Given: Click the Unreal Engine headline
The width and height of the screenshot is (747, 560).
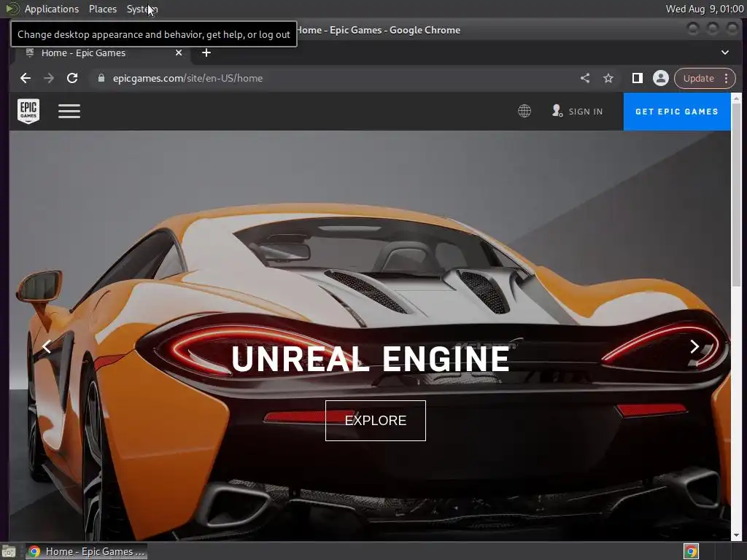Looking at the screenshot, I should pyautogui.click(x=370, y=359).
